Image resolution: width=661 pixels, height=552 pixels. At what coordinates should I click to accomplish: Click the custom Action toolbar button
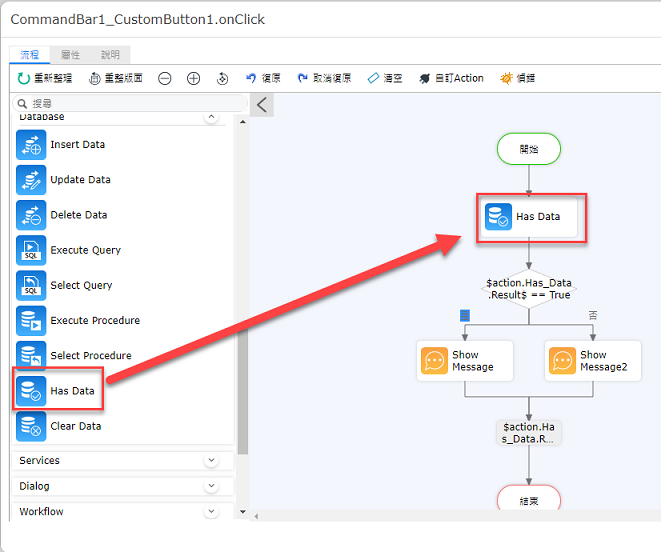451,78
